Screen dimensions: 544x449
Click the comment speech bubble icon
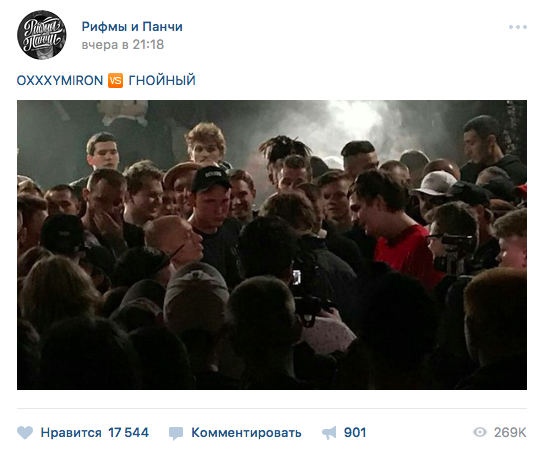(x=176, y=433)
